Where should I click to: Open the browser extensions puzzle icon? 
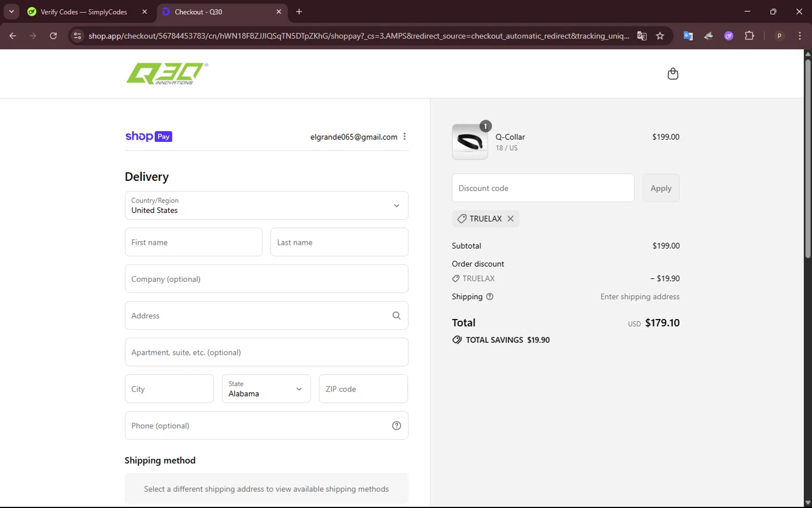[749, 36]
